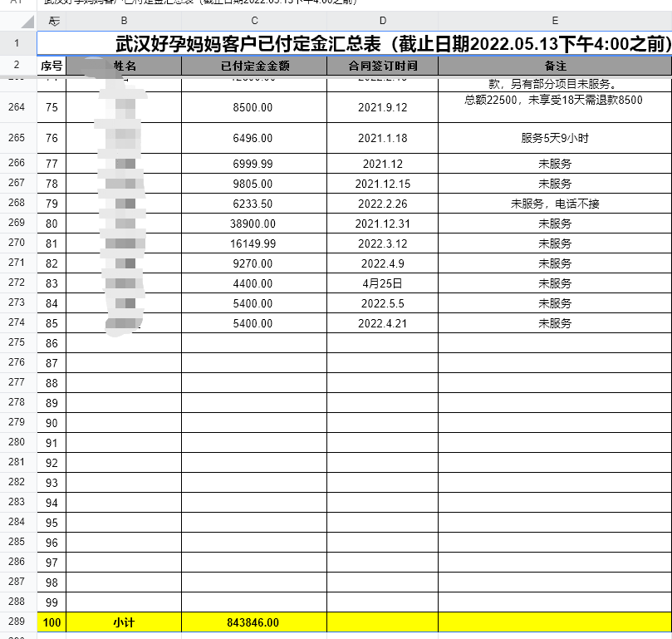Select column D header
Image resolution: width=672 pixels, height=639 pixels.
tap(383, 21)
